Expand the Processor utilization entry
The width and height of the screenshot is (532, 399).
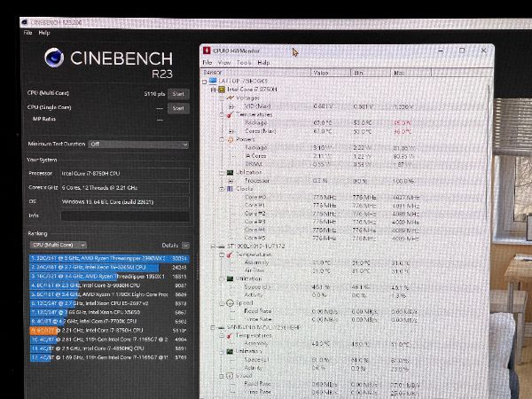(231, 181)
